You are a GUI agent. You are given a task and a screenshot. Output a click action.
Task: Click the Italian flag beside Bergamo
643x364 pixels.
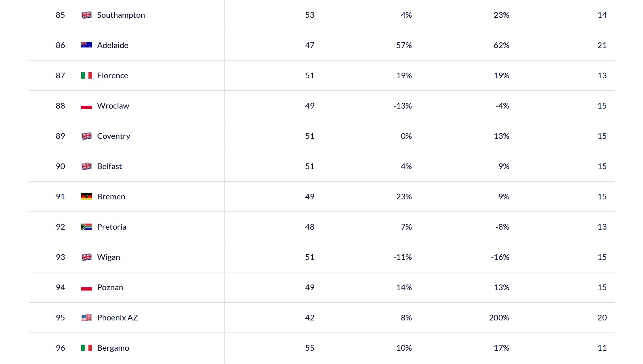coord(86,348)
